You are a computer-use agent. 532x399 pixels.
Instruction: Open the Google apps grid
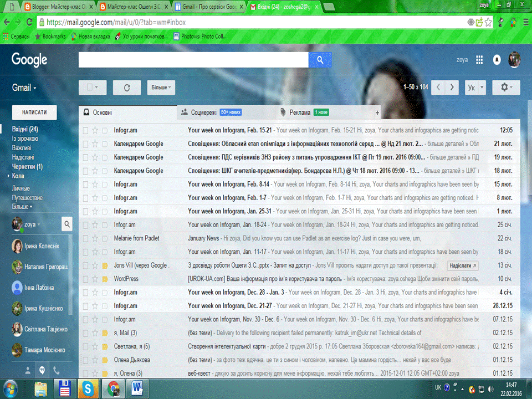coord(479,60)
